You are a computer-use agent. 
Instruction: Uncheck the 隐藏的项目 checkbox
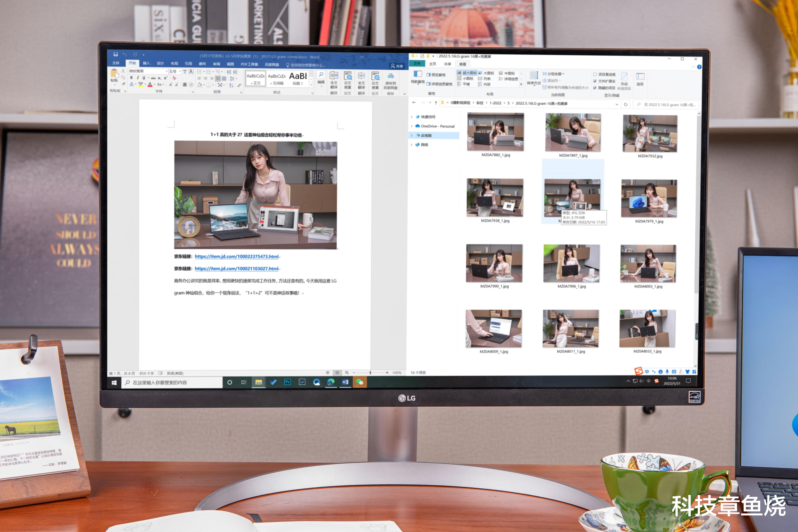(595, 88)
